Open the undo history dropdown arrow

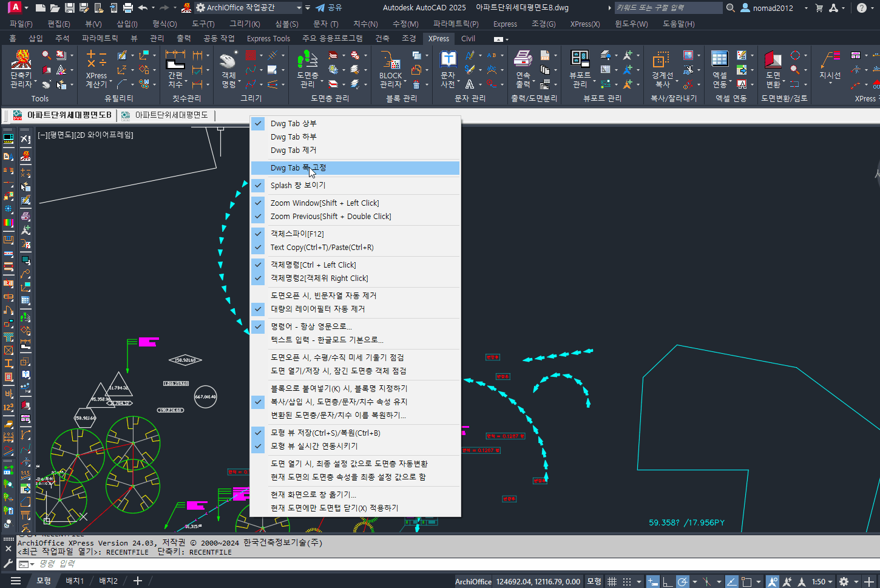click(153, 8)
